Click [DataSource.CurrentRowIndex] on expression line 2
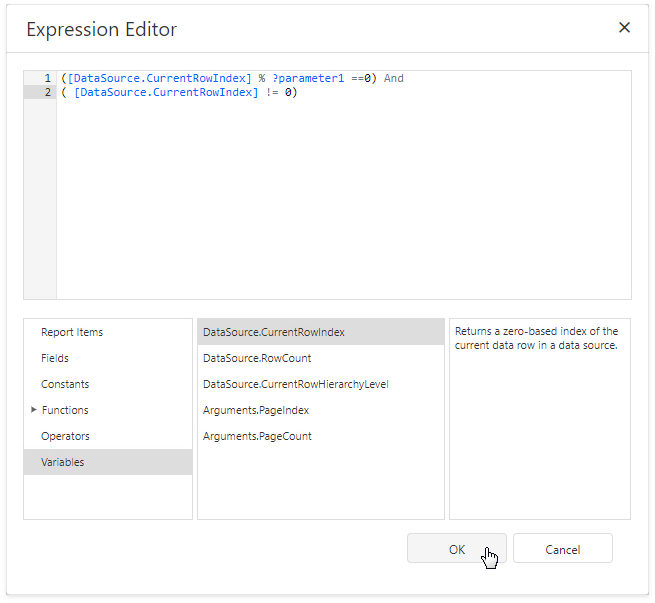The height and width of the screenshot is (603, 655). 166,92
